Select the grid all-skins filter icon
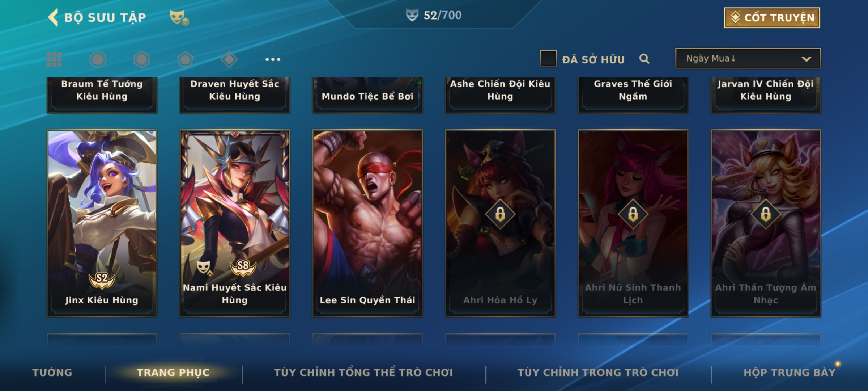 54,59
